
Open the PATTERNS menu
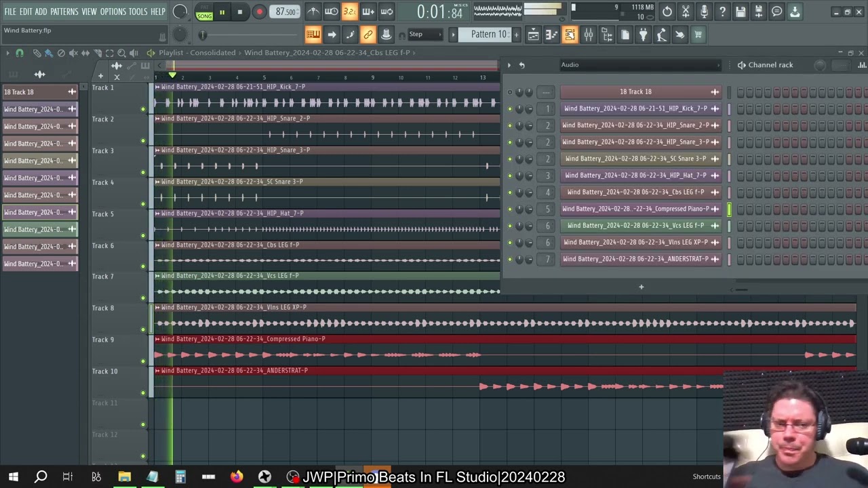(x=64, y=12)
